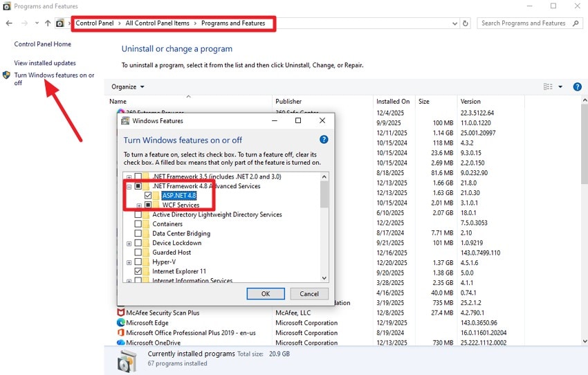Check Device Lockdown checkbox
This screenshot has width=588, height=375.
click(x=138, y=243)
